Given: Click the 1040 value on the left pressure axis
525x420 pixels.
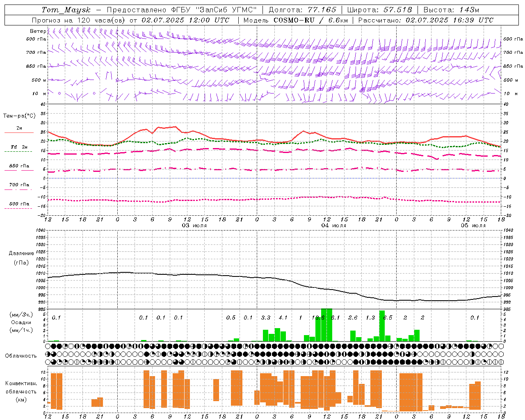Looking at the screenshot, I should 41,230.
